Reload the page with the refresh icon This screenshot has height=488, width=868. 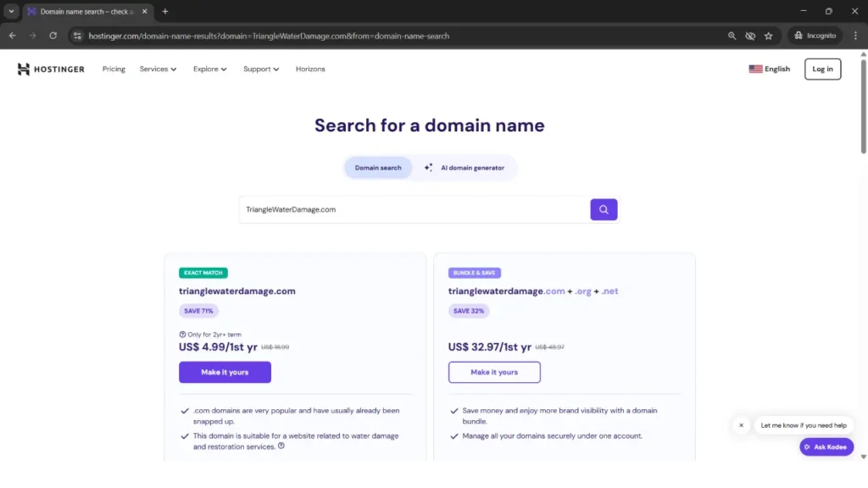[53, 36]
